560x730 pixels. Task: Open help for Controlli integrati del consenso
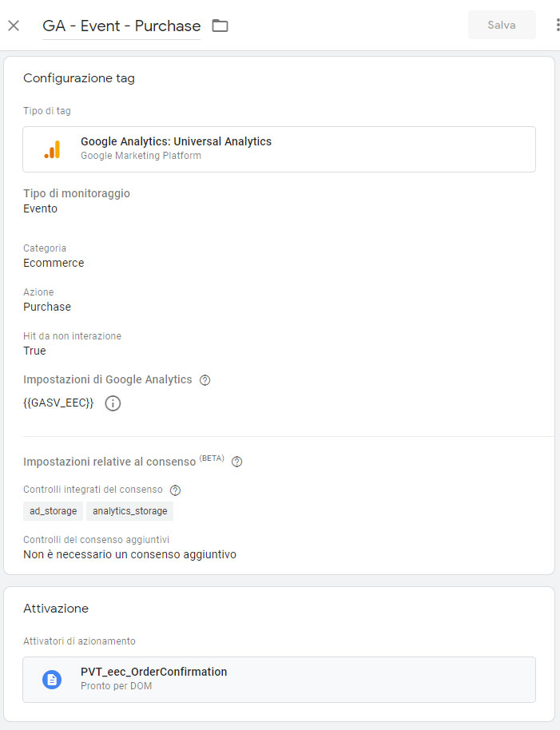pos(176,490)
